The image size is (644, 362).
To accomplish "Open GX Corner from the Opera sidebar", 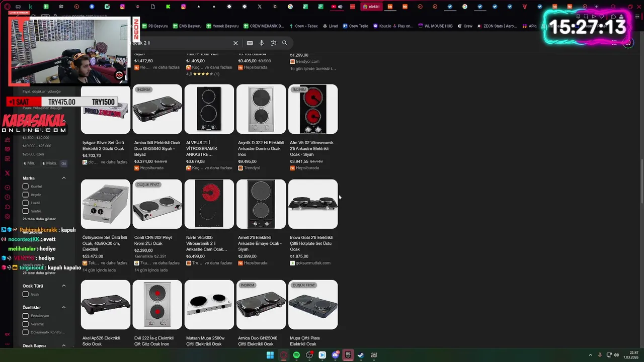I will point(7,334).
